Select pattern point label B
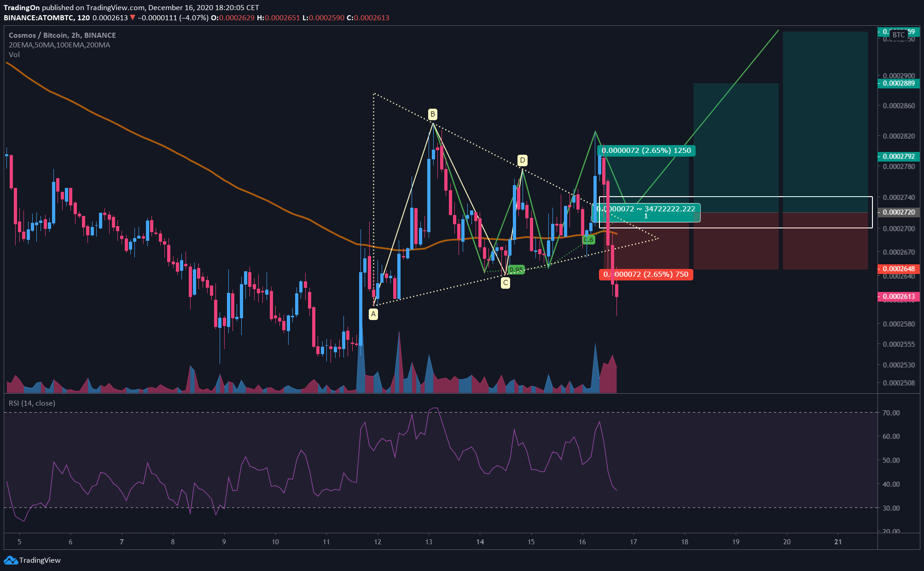924x571 pixels. coord(432,114)
